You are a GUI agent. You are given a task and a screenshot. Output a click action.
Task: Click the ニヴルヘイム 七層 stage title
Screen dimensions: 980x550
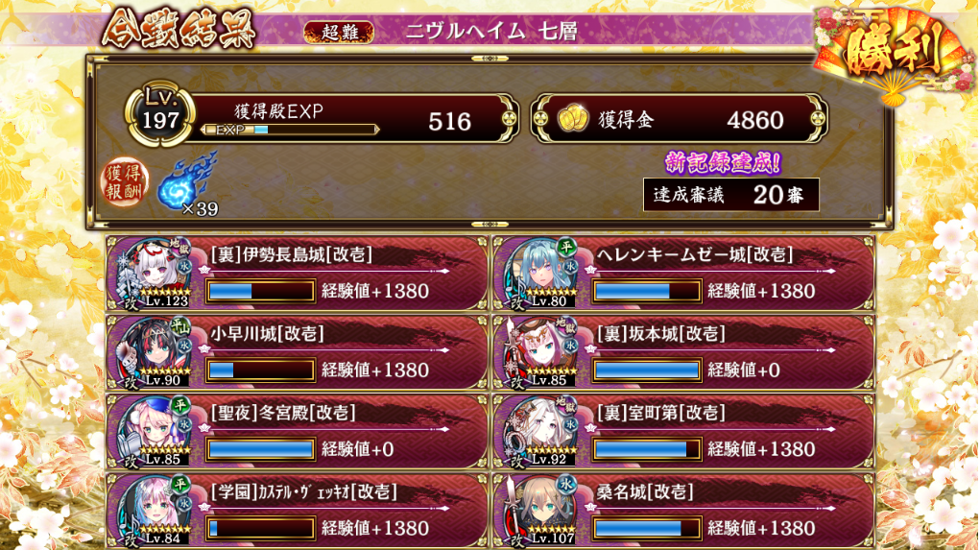(491, 32)
